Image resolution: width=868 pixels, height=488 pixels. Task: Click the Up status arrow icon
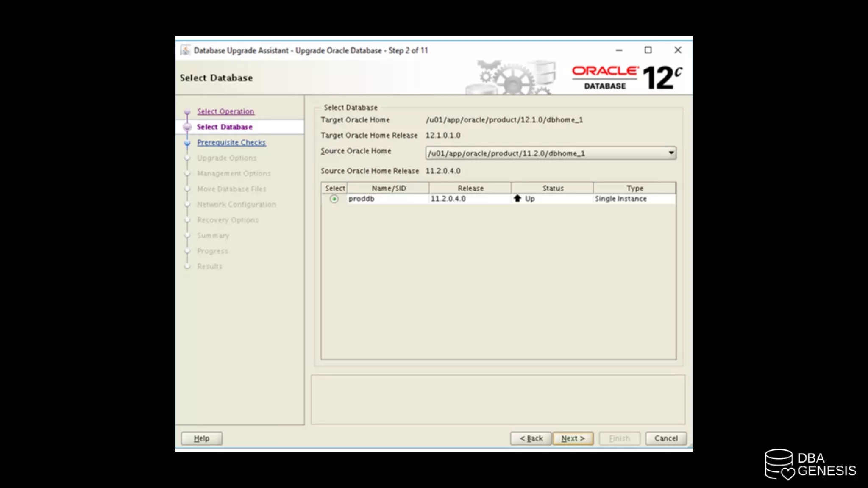click(517, 198)
